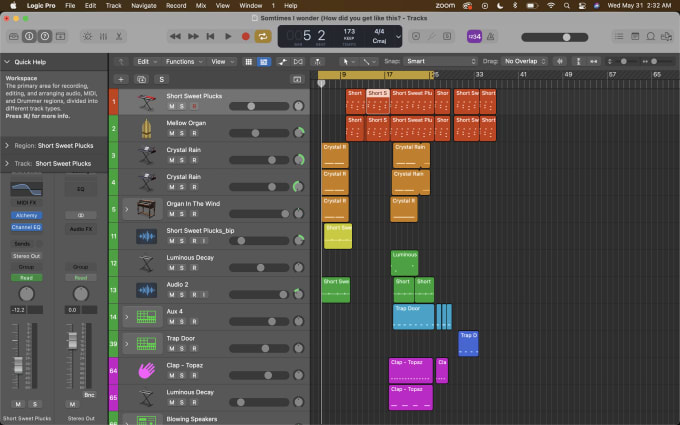680x425 pixels.
Task: Select the Trap Door region on Aux 4
Action: point(413,317)
